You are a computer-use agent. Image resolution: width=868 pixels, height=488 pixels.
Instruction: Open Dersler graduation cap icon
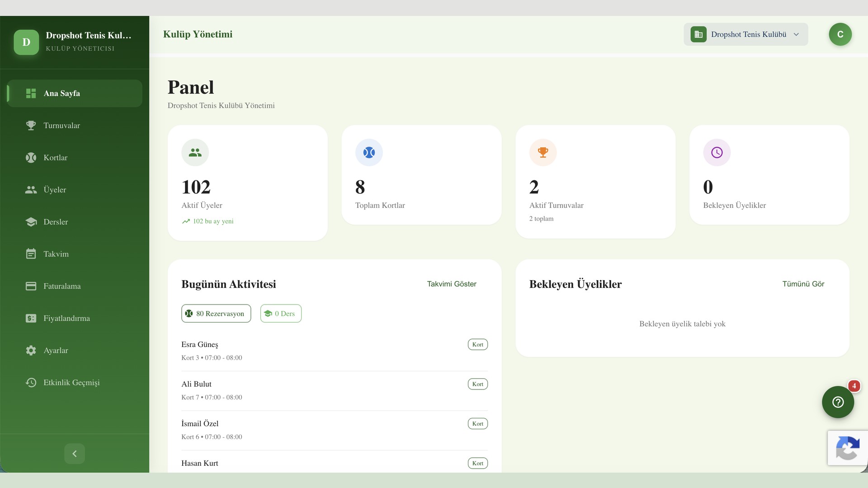31,222
